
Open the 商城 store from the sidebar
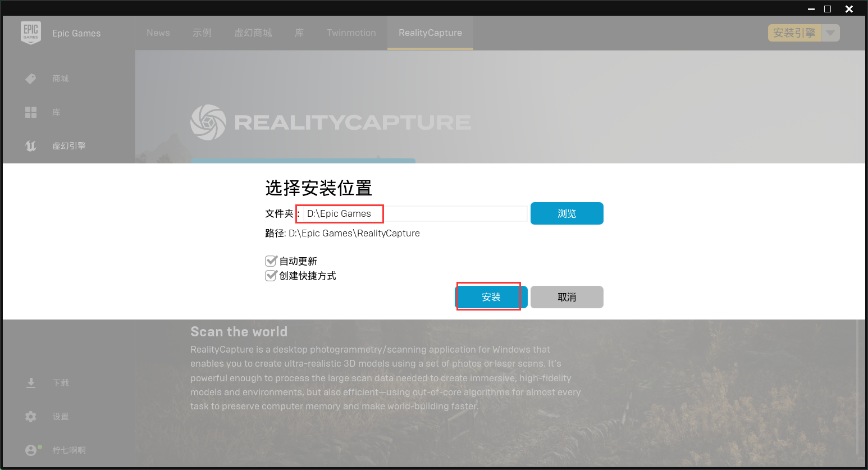pyautogui.click(x=60, y=78)
